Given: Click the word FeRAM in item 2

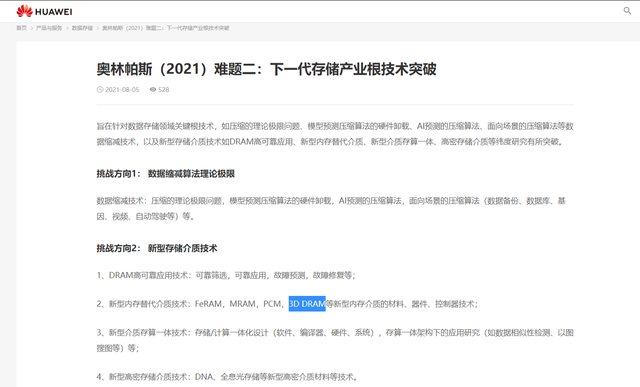Looking at the screenshot, I should 208,304.
